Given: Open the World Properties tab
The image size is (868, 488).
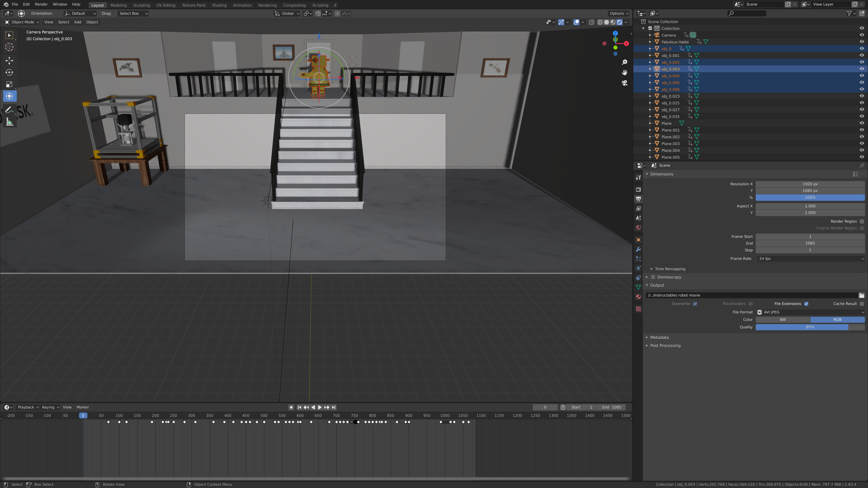Looking at the screenshot, I should pos(638,228).
